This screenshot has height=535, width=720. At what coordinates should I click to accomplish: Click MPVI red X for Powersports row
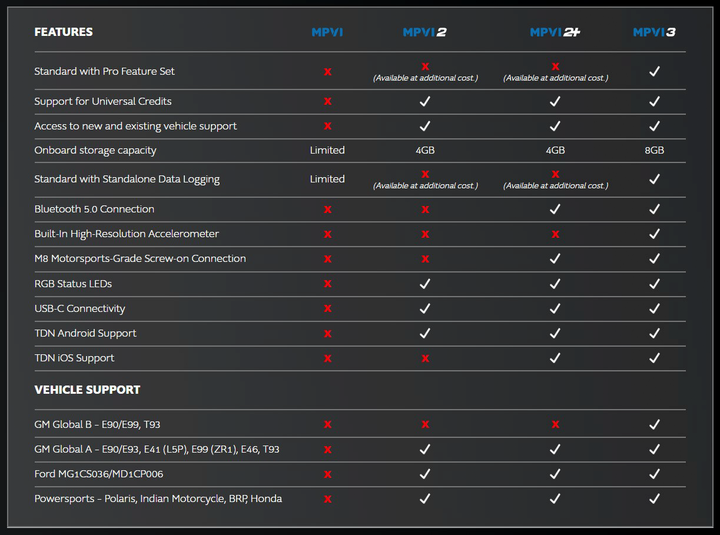coord(327,499)
